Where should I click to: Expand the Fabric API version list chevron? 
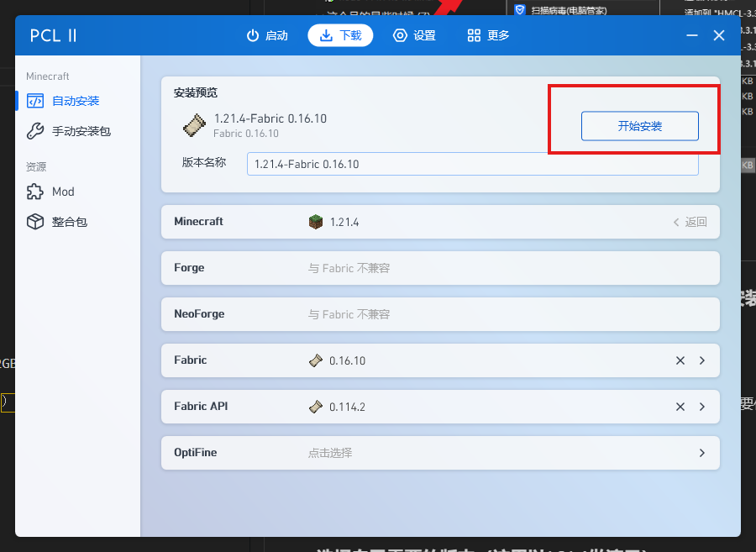click(702, 407)
